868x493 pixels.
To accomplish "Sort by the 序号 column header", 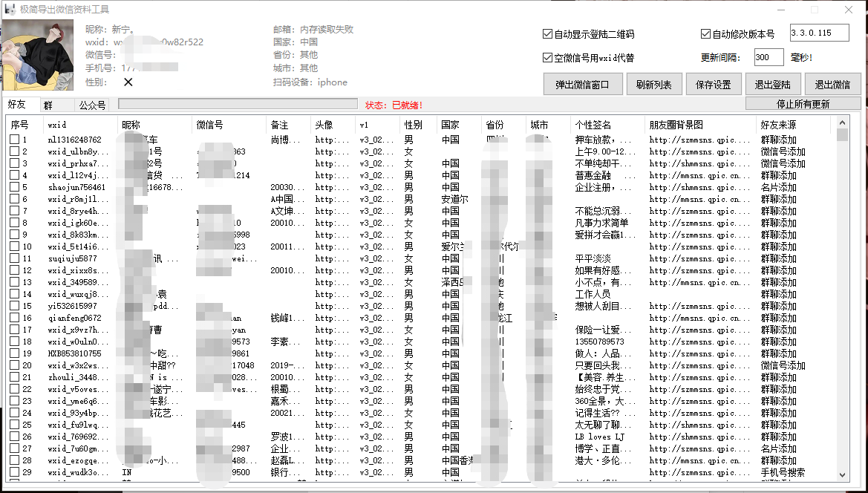I will (25, 125).
